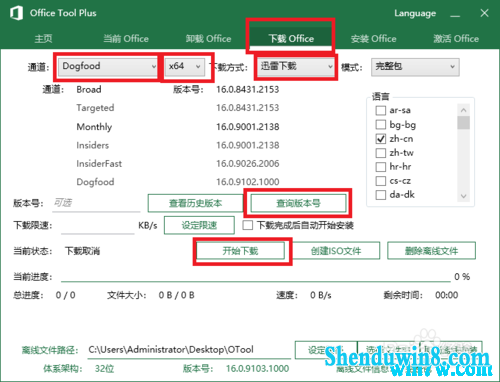
Task: Click the language list scroll-up arrow
Action: (x=463, y=110)
